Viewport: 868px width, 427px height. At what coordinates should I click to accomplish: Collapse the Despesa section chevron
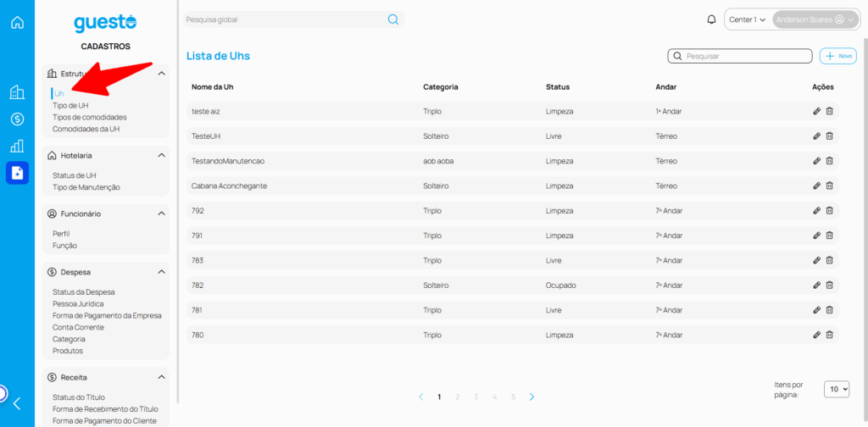161,272
